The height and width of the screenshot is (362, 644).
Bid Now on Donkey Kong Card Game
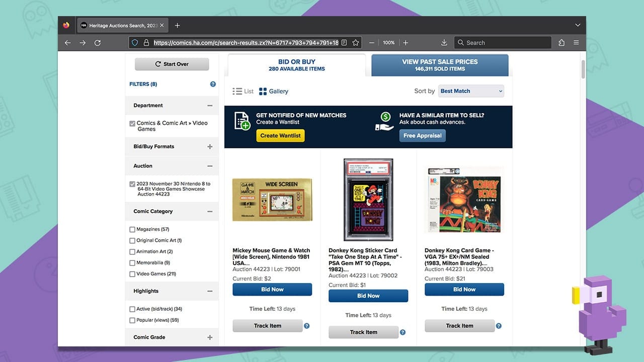tap(464, 290)
